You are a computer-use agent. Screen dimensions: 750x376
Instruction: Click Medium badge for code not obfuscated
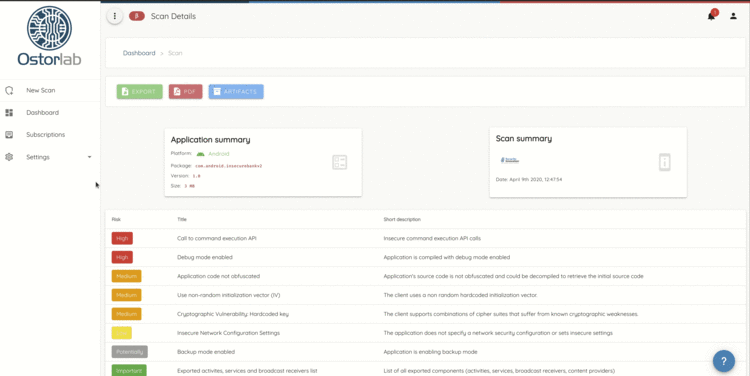click(x=126, y=276)
